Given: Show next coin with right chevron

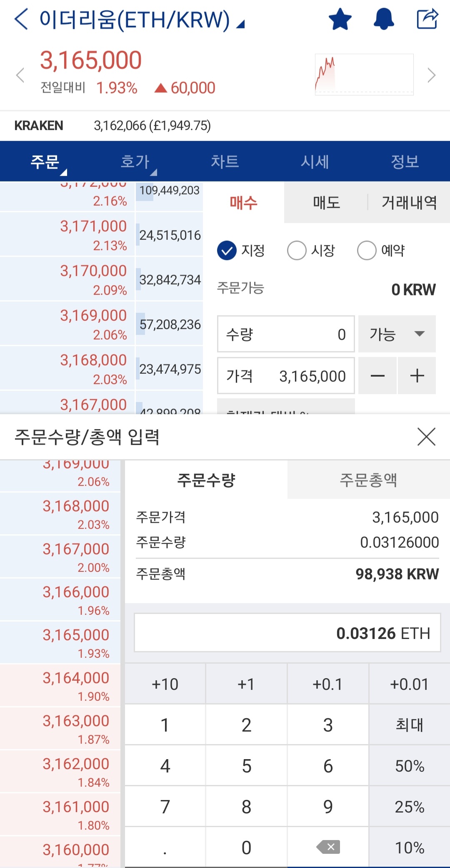Looking at the screenshot, I should tap(432, 75).
